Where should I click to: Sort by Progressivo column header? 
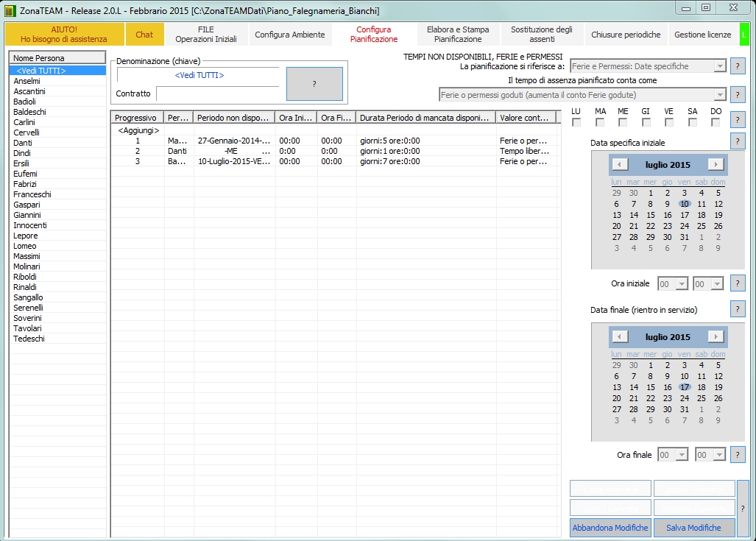coord(137,118)
